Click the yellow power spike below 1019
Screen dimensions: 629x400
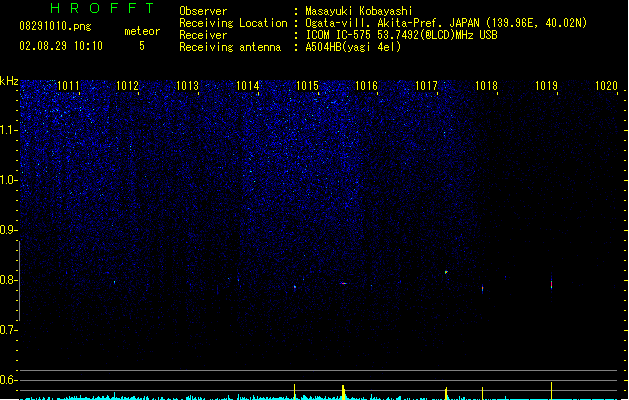(552, 391)
